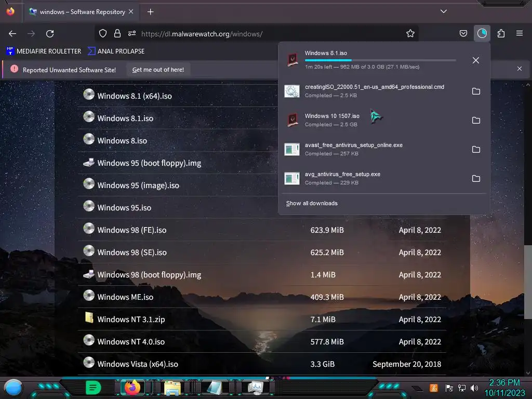This screenshot has width=532, height=399.
Task: Click the page vertical scrollbar thumb
Action: point(528,282)
